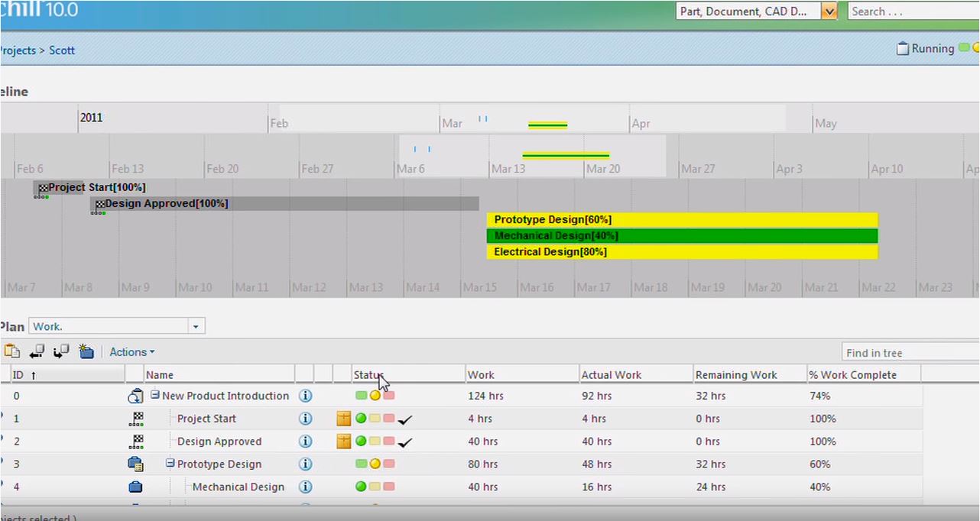The width and height of the screenshot is (980, 521).
Task: Click the Prototype Design summary activity icon
Action: click(135, 464)
